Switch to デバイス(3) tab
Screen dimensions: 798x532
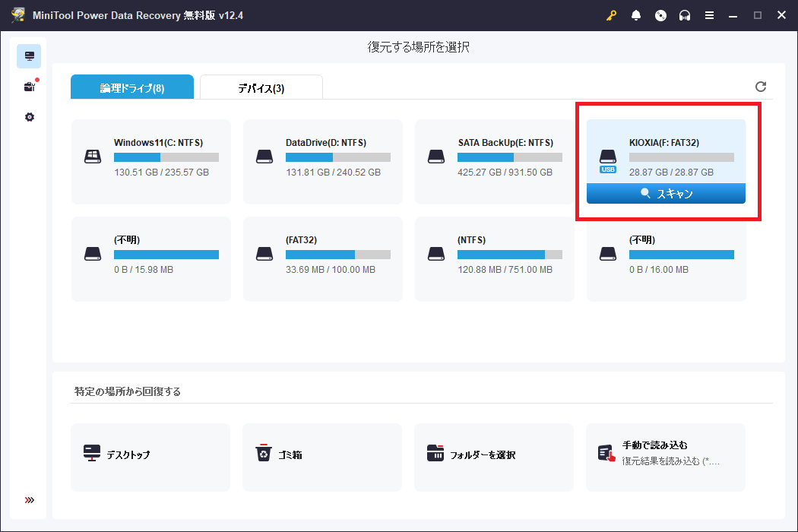[x=261, y=87]
